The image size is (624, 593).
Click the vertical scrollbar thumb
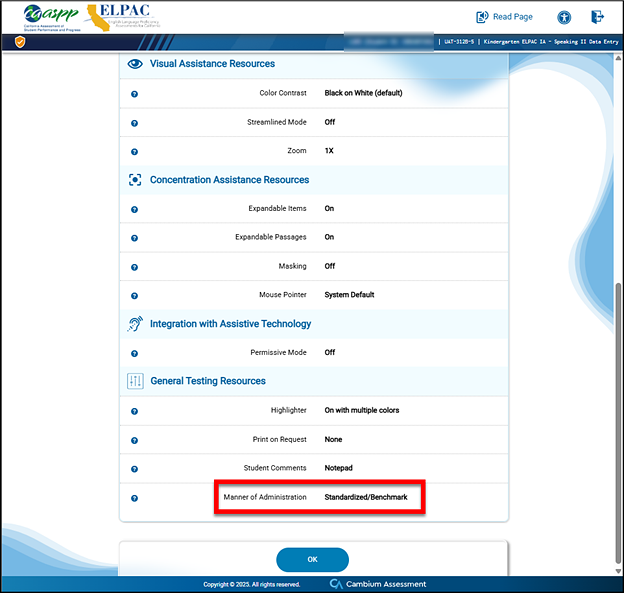618,423
